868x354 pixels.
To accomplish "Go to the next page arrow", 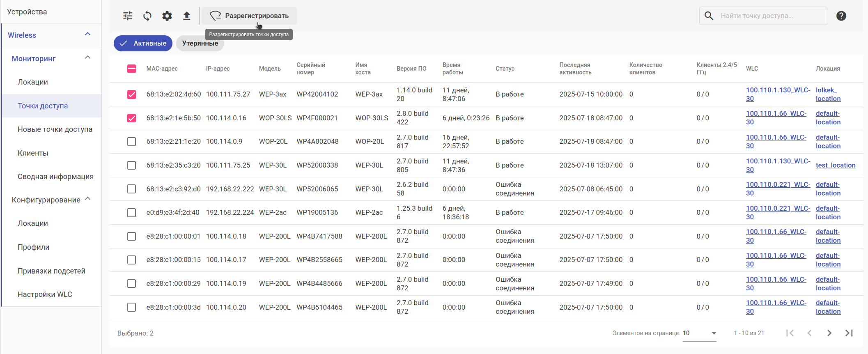I will click(x=829, y=333).
